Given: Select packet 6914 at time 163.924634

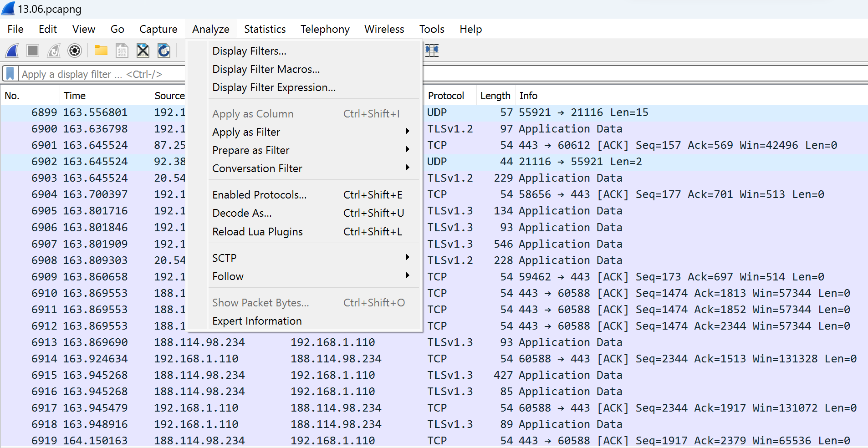Looking at the screenshot, I should click(434, 359).
